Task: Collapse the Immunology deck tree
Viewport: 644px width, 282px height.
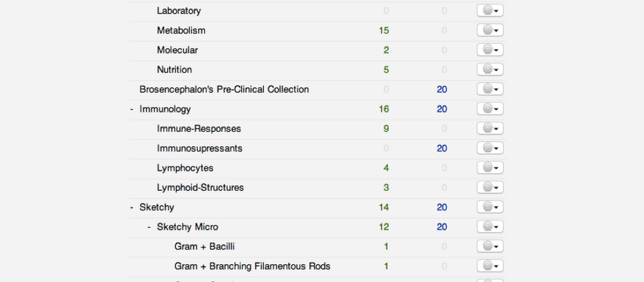Action: point(132,109)
